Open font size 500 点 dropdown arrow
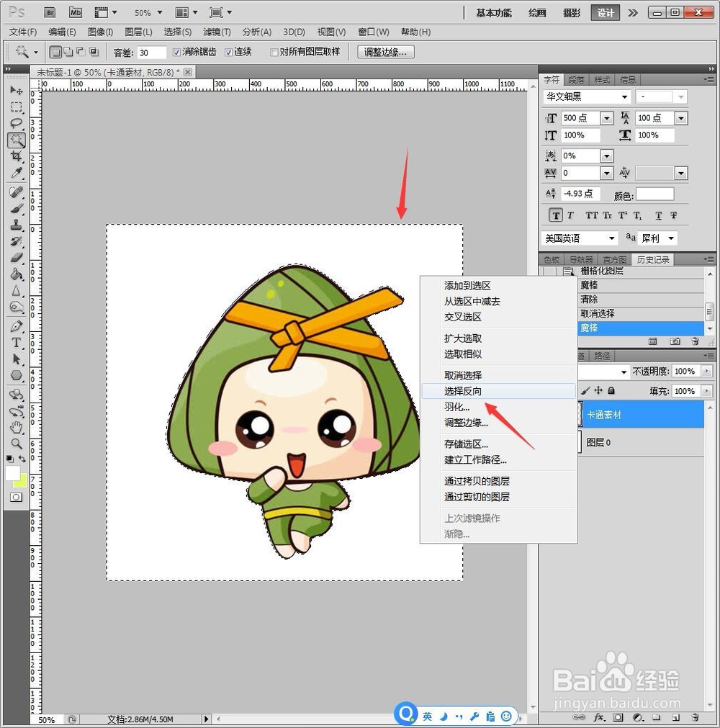Screen dimensions: 720x728 [607, 118]
